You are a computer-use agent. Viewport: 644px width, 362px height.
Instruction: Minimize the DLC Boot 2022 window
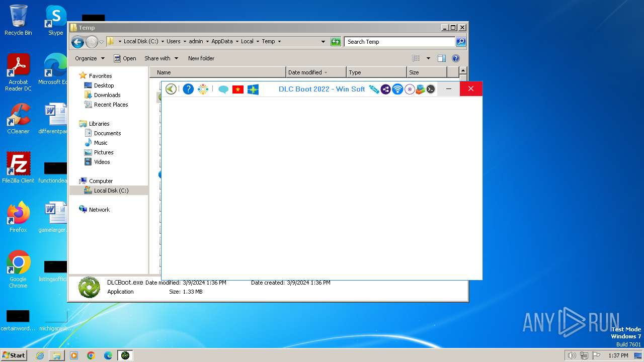449,89
